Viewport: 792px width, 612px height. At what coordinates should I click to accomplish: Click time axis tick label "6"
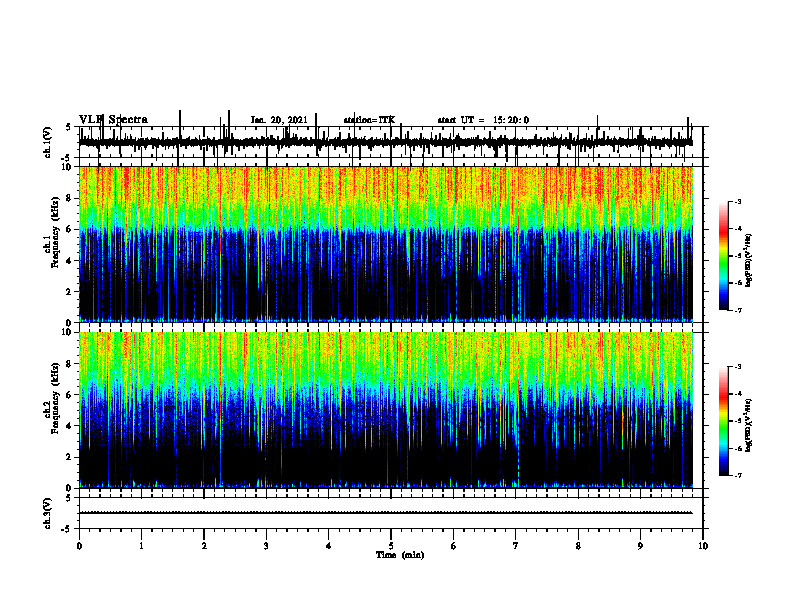(454, 546)
